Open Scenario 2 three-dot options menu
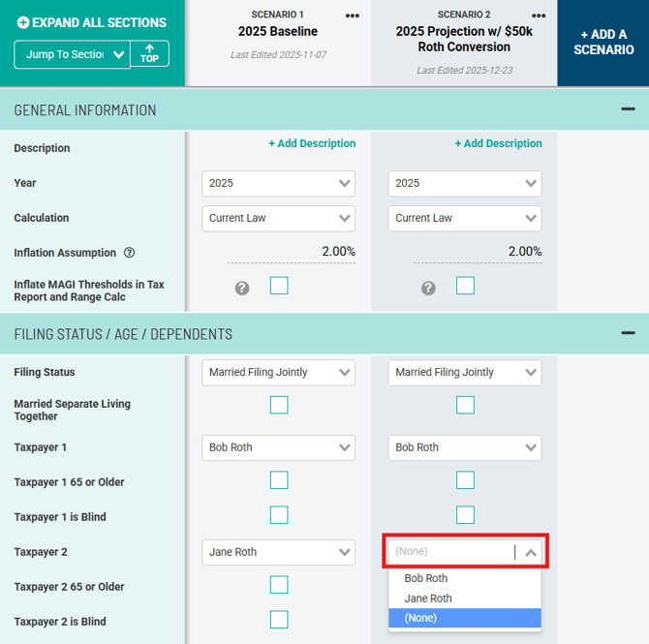The height and width of the screenshot is (644, 649). pos(539,15)
